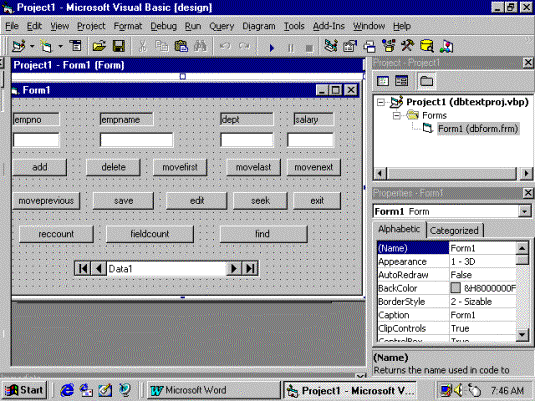
Task: Open the Data View Window icon
Action: pos(426,46)
